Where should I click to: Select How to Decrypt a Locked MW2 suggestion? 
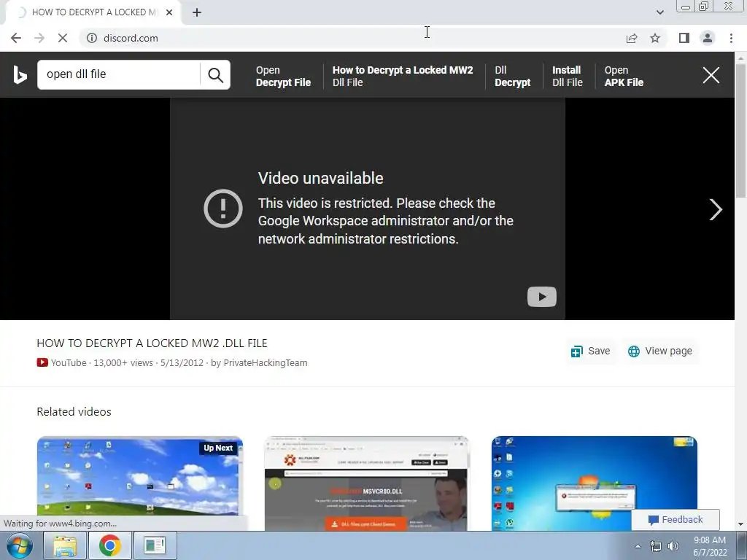[403, 76]
